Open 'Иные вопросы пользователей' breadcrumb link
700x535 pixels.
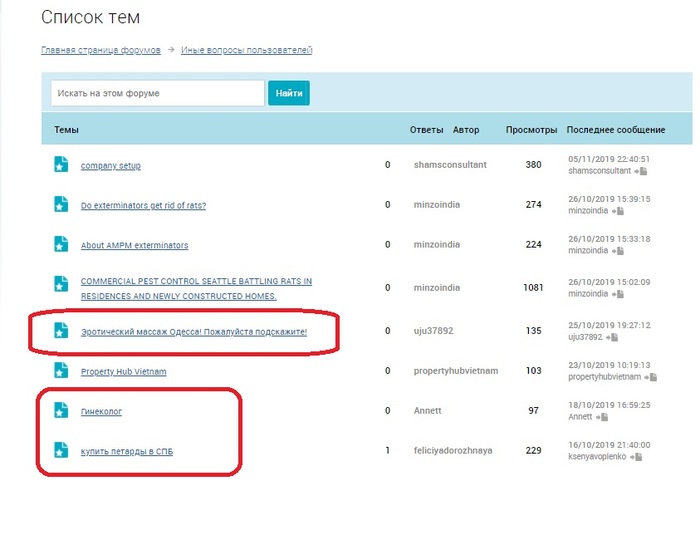pos(247,50)
